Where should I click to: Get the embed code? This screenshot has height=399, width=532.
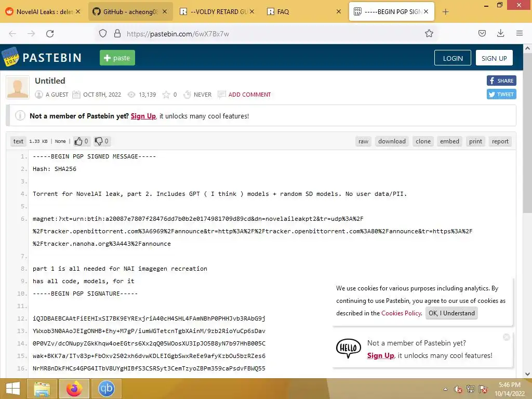coord(449,141)
